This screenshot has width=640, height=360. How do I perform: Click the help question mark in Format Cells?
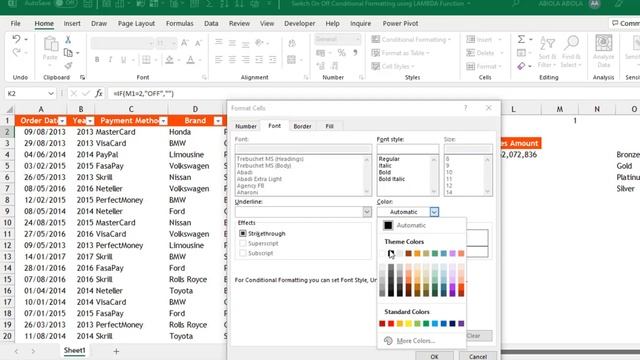point(465,108)
